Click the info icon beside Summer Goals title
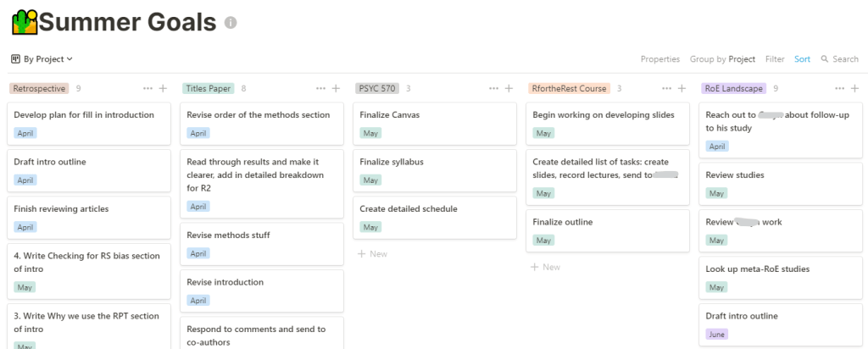Image resolution: width=868 pixels, height=349 pixels. 231,23
